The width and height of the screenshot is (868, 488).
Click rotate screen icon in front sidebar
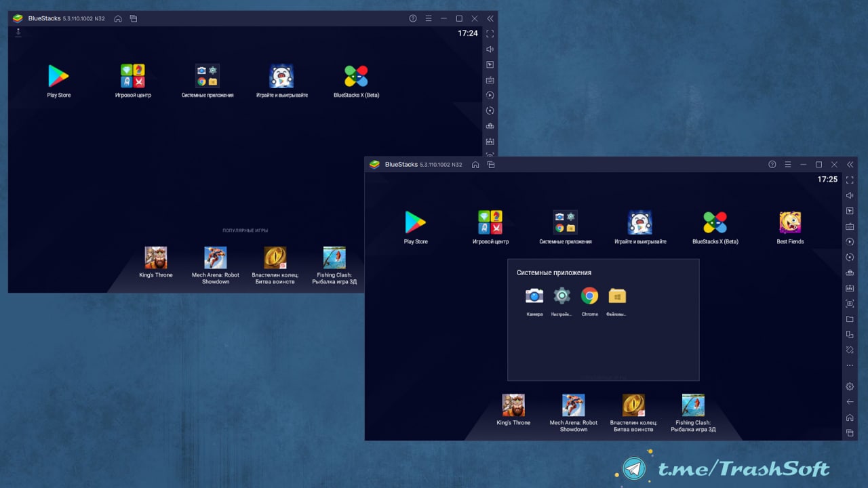(850, 350)
